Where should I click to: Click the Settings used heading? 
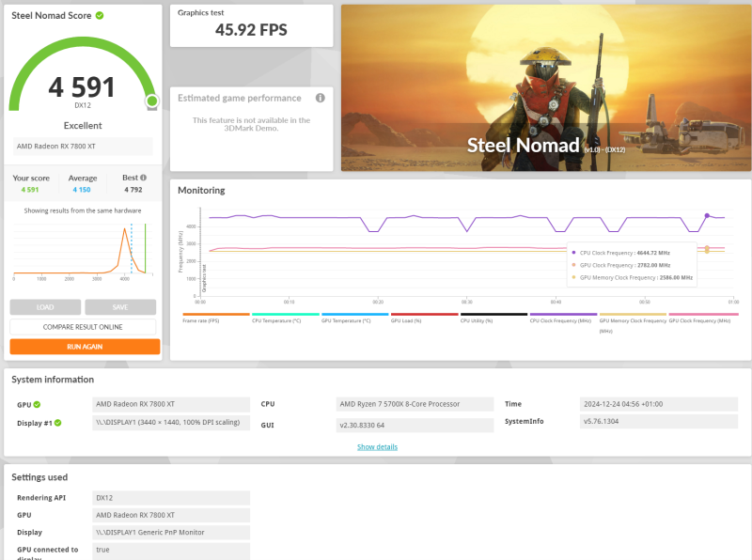coord(39,477)
